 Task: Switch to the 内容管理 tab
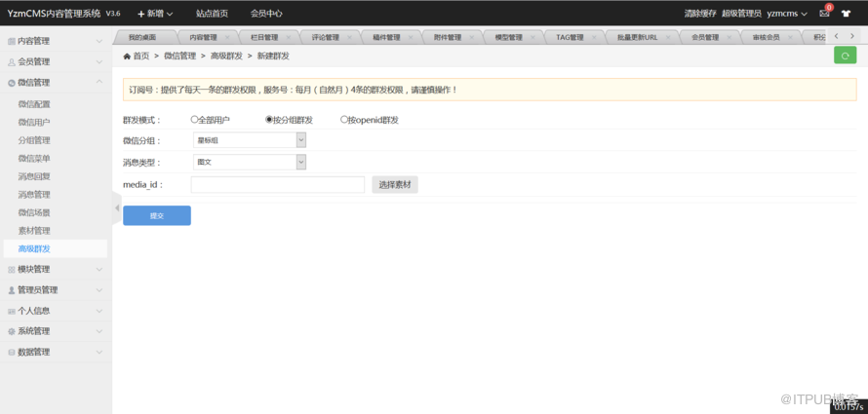[203, 38]
